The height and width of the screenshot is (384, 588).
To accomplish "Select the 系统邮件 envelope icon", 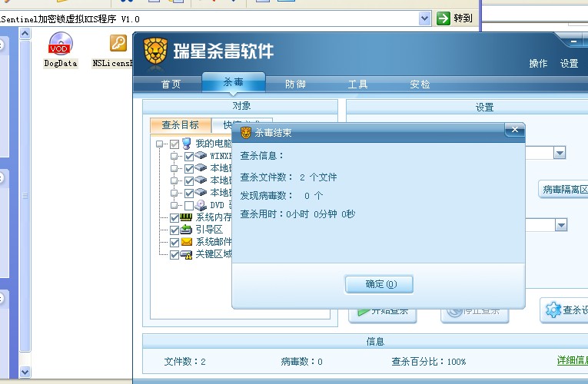I will tap(186, 242).
